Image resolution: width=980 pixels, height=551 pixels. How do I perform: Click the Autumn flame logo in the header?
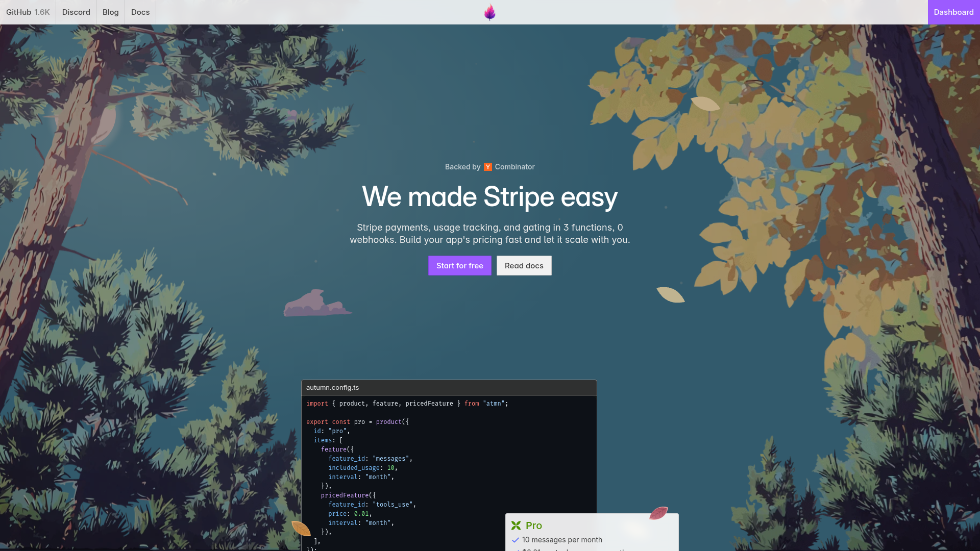click(x=489, y=12)
